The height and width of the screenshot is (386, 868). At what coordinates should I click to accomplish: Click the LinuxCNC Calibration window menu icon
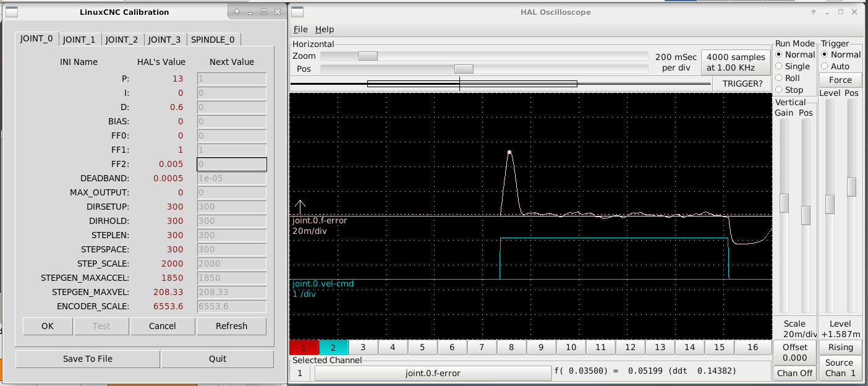12,12
